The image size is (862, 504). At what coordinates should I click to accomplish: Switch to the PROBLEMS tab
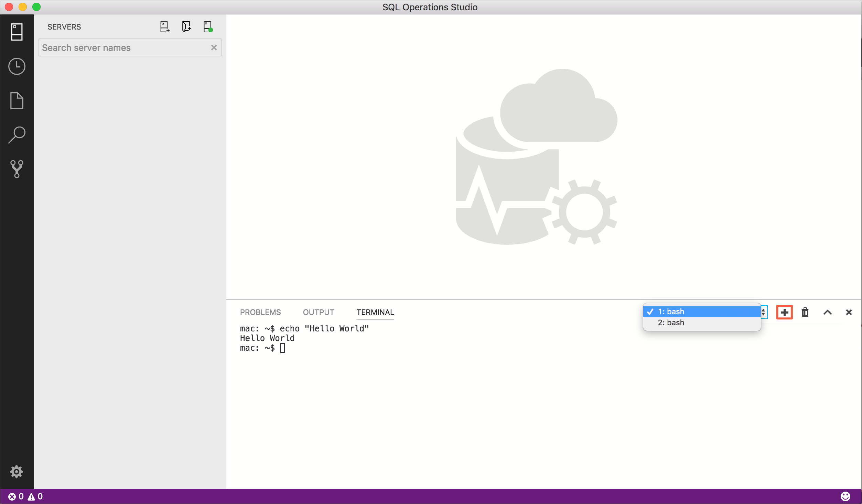tap(260, 311)
